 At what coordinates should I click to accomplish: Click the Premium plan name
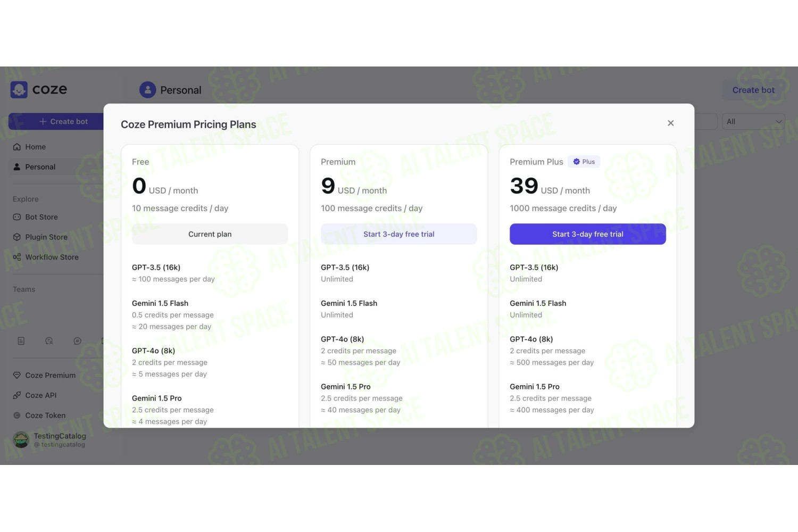(x=338, y=162)
